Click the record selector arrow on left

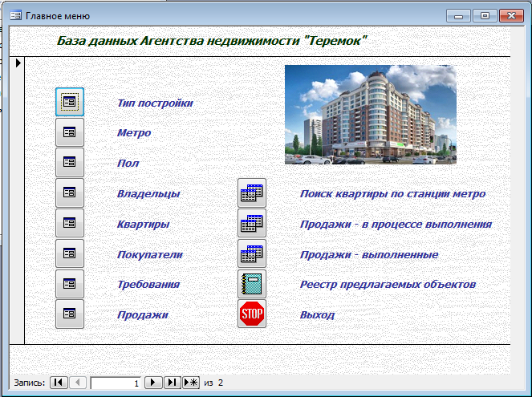(18, 63)
